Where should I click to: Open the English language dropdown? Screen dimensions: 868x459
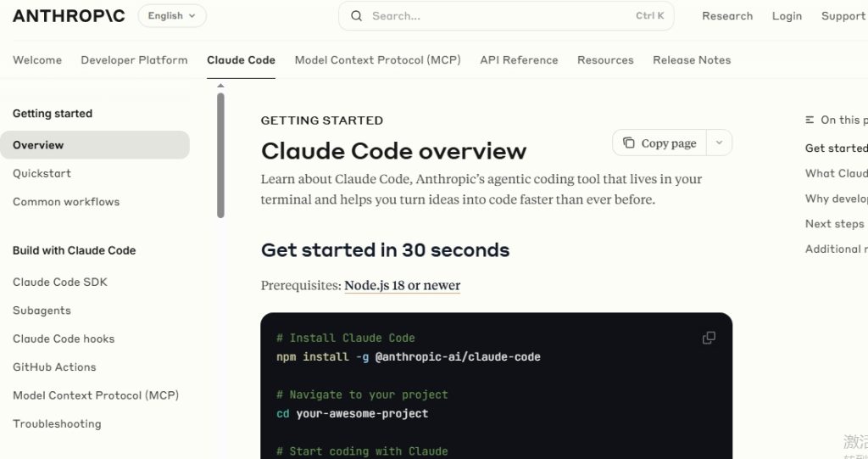(171, 15)
